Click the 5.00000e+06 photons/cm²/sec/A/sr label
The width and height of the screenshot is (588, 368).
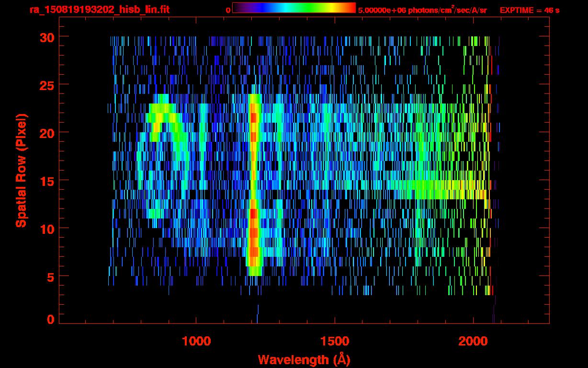pos(422,10)
